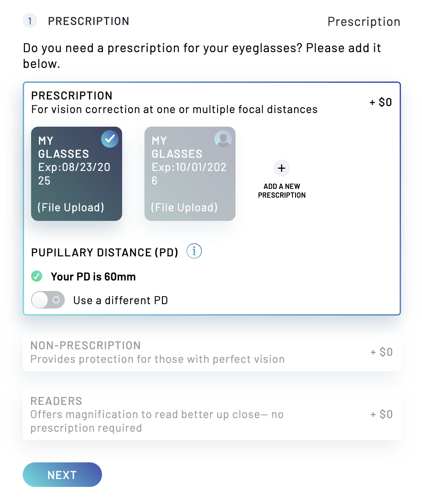The width and height of the screenshot is (422, 504).
Task: Click the step 1 number badge
Action: pyautogui.click(x=30, y=21)
